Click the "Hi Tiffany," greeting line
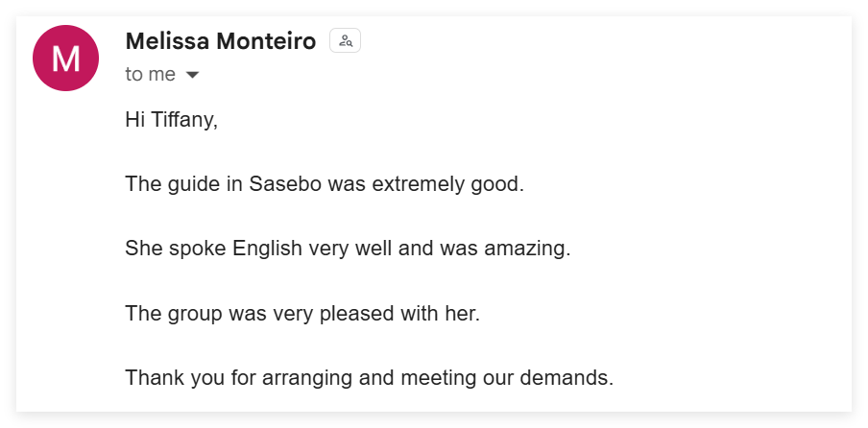 point(172,120)
